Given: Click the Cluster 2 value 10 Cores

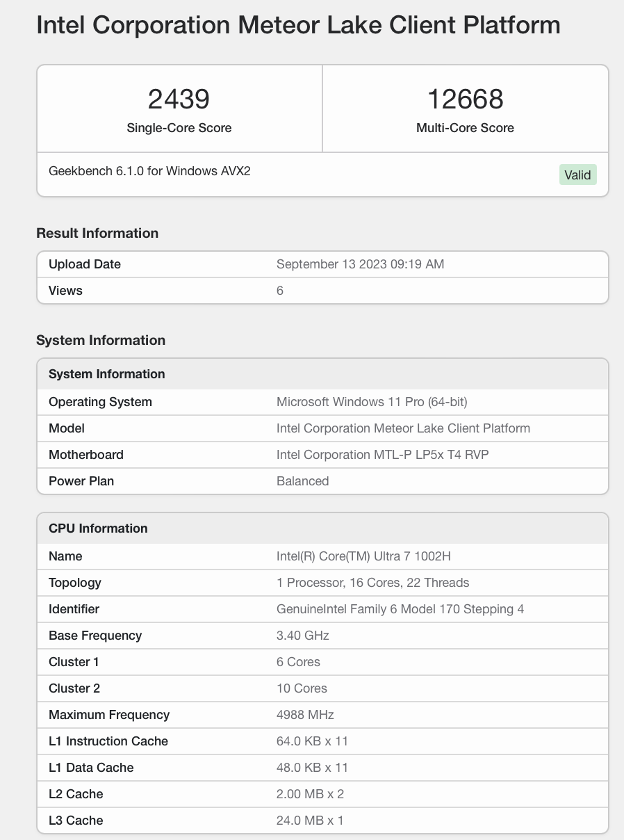Looking at the screenshot, I should pos(302,688).
